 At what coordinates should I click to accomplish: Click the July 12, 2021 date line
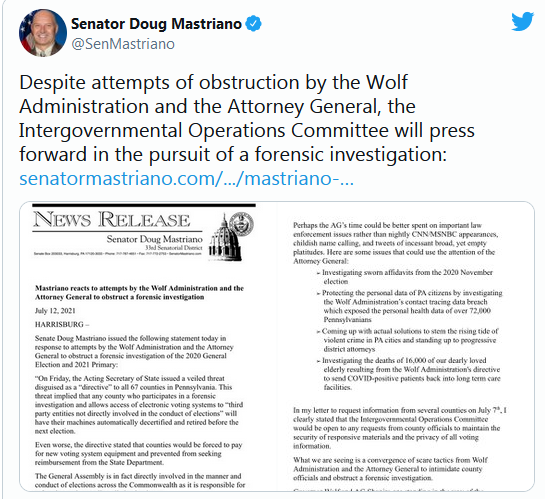(55, 311)
